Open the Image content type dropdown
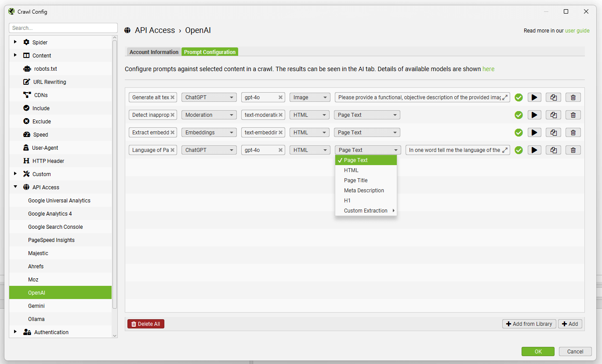The image size is (602, 364). click(309, 97)
